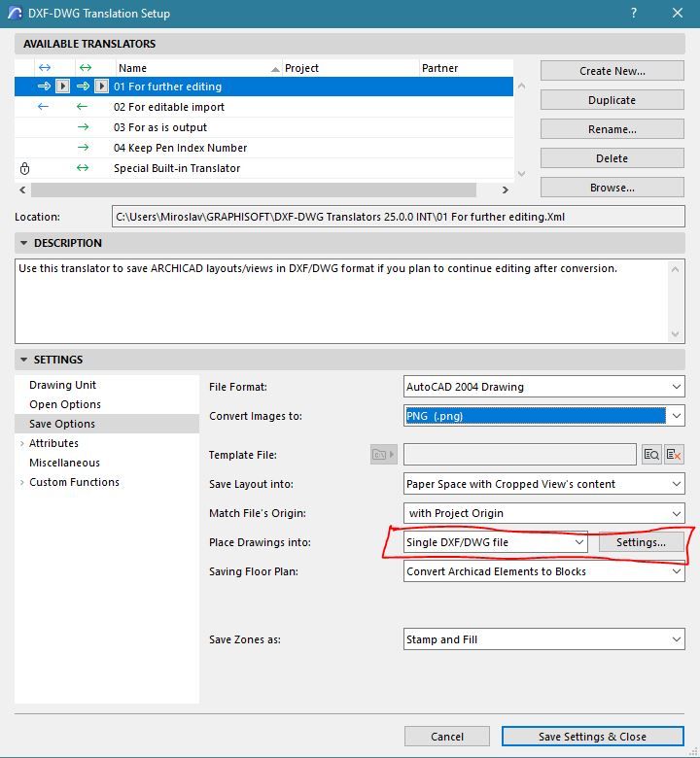700x758 pixels.
Task: Collapse the DESCRIPTION section
Action: tap(23, 243)
